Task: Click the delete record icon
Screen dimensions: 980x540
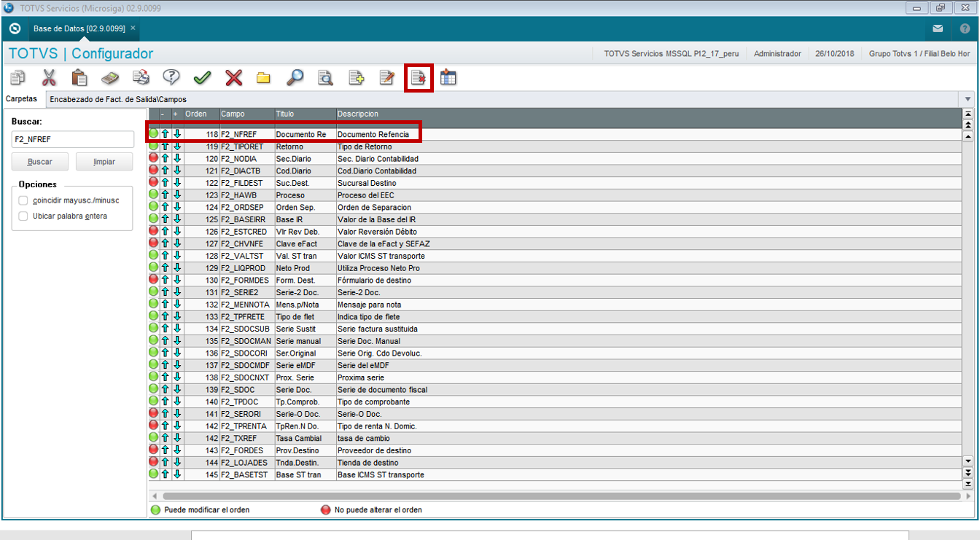Action: (419, 77)
